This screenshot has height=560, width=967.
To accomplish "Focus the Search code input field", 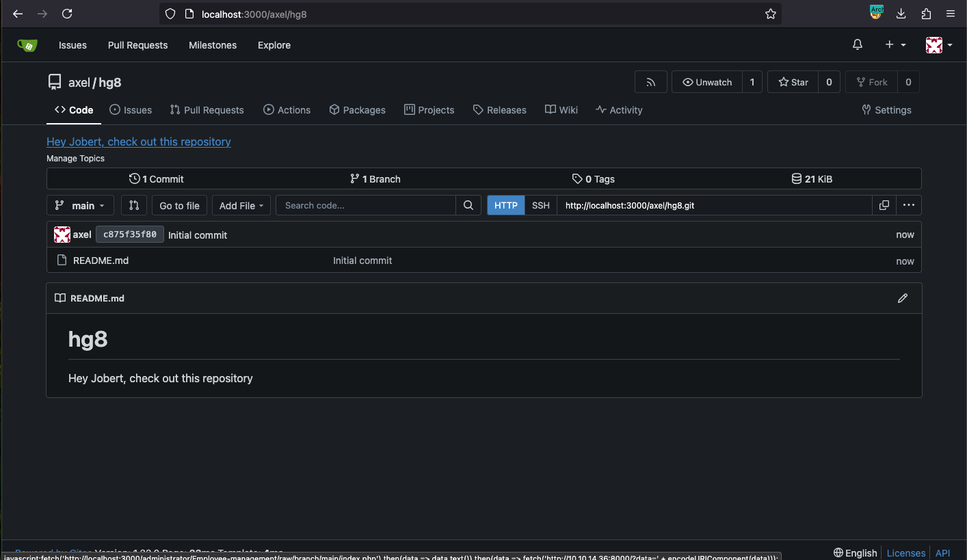I will click(x=366, y=205).
